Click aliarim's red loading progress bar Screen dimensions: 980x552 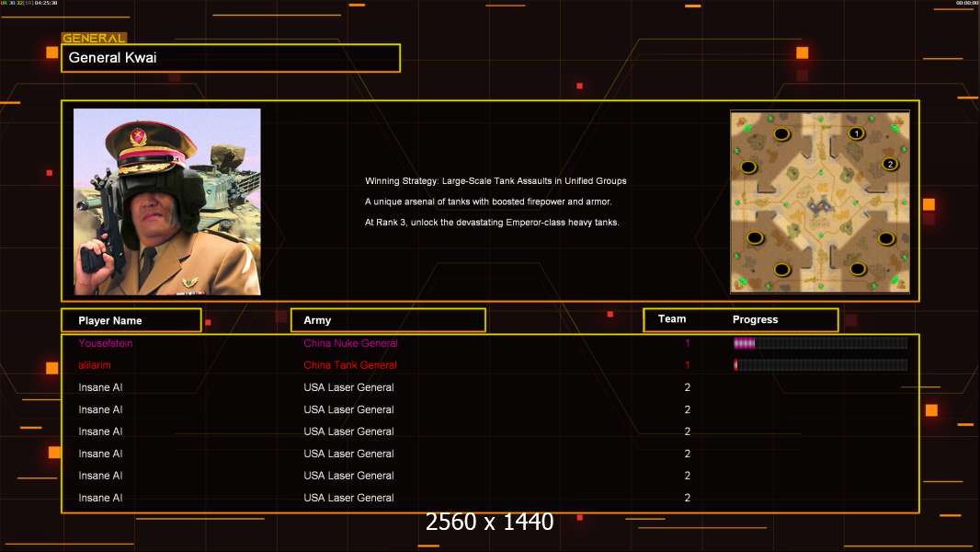click(819, 365)
